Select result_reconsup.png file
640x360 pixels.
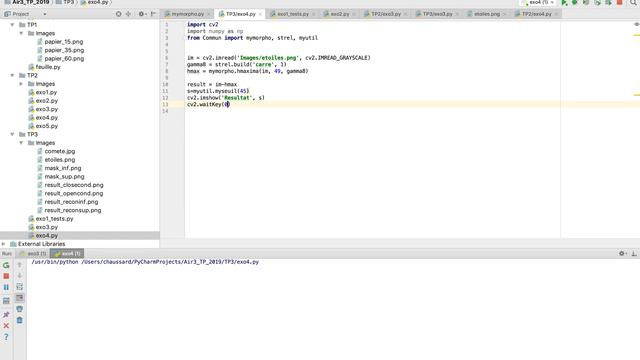click(x=73, y=210)
